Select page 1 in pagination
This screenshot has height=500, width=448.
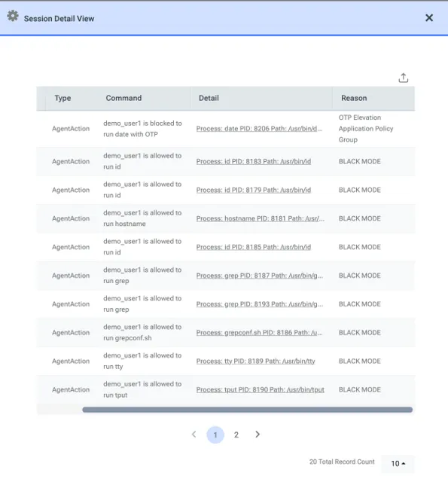point(215,434)
